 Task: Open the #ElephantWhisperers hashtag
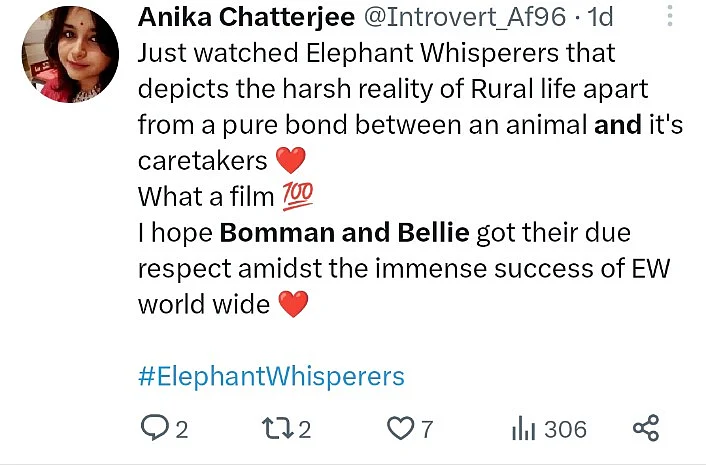[x=271, y=376]
